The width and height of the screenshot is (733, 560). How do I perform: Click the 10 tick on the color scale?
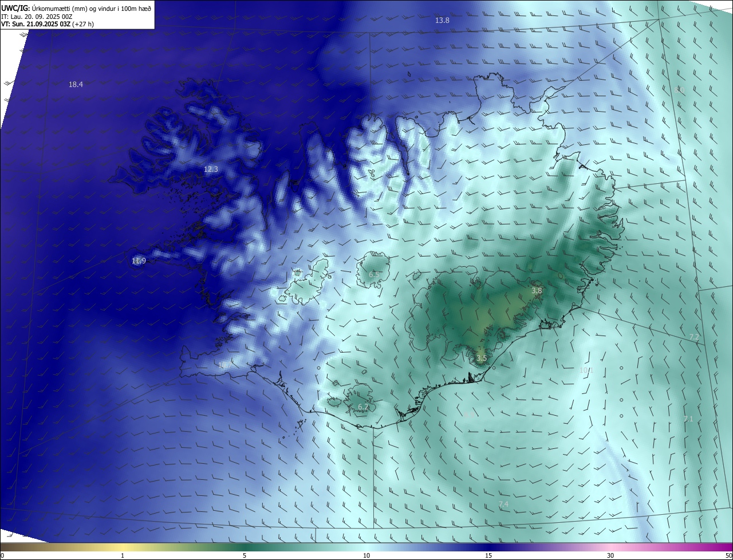point(366,555)
